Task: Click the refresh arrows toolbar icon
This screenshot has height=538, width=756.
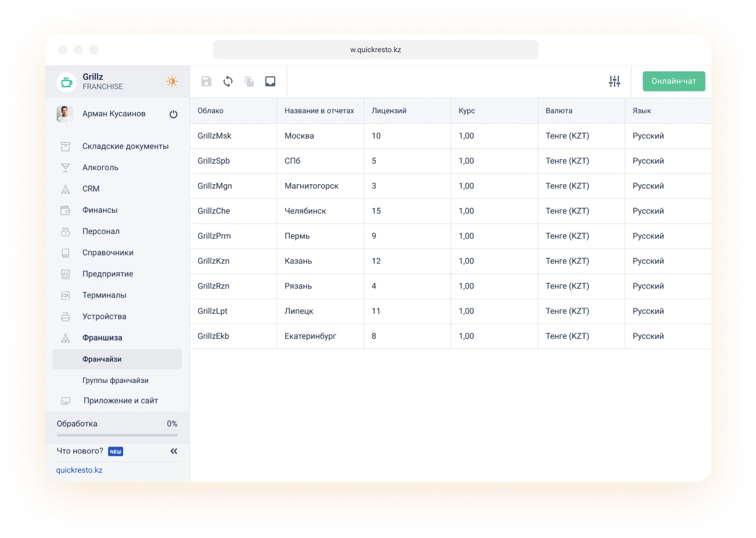Action: click(x=228, y=82)
